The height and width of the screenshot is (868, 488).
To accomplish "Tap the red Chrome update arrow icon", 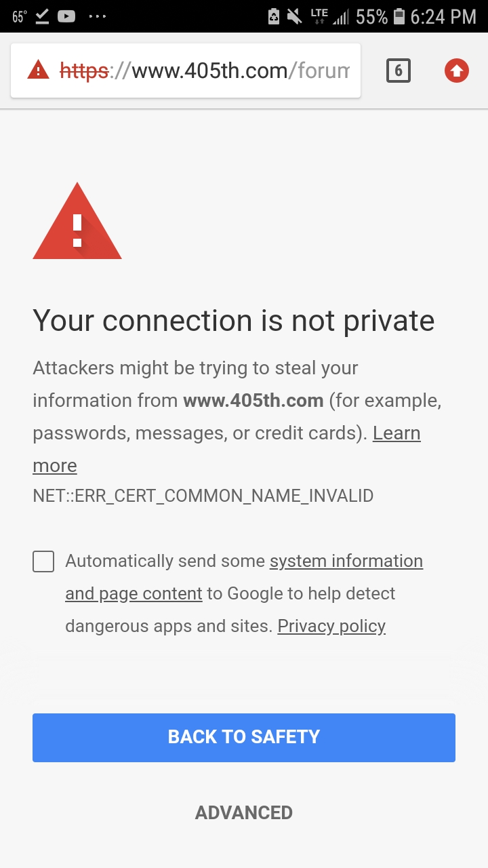I will click(457, 71).
